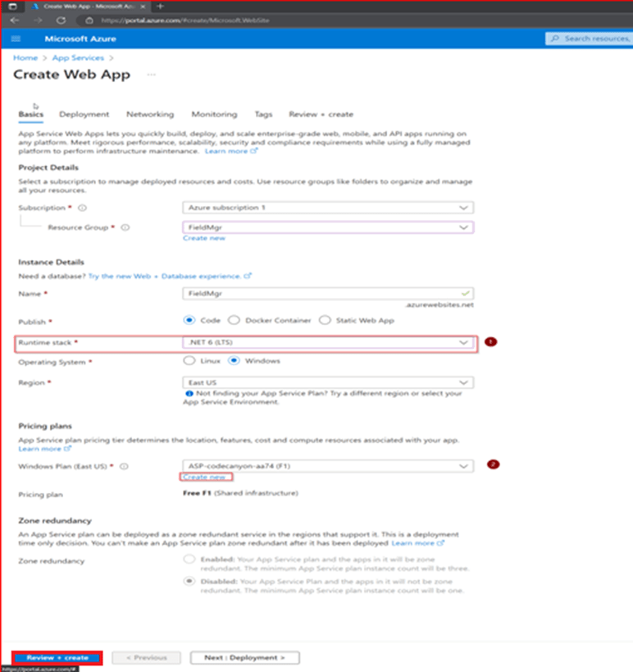Expand the Windows Plan dropdown
Image resolution: width=633 pixels, height=672 pixels.
click(x=328, y=466)
